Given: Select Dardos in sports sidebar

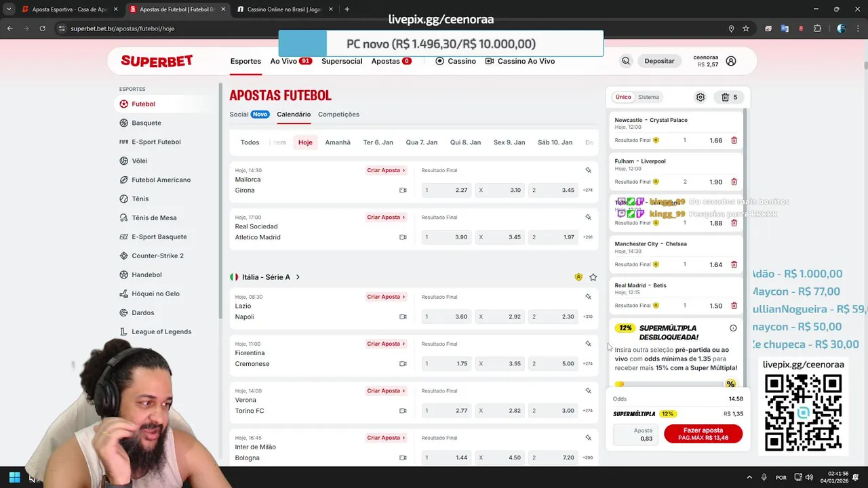Looking at the screenshot, I should (142, 312).
